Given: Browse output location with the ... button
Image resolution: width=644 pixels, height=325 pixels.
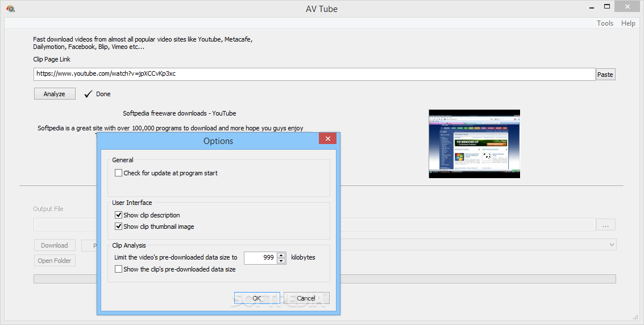Looking at the screenshot, I should pos(605,225).
